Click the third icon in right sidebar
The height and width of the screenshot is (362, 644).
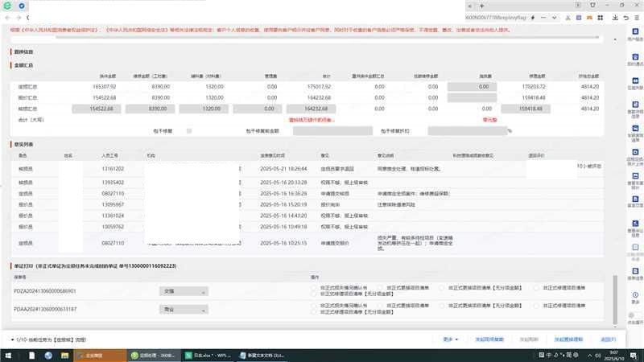(634, 82)
